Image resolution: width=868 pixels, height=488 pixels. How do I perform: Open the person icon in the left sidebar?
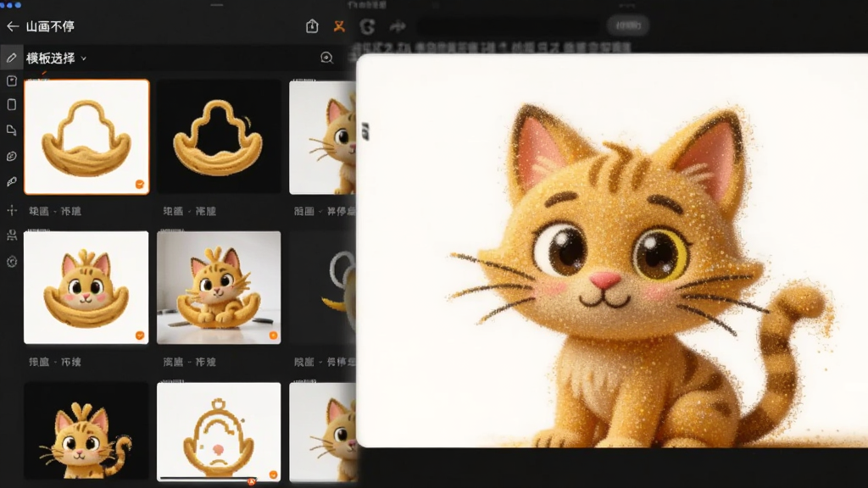(x=12, y=236)
